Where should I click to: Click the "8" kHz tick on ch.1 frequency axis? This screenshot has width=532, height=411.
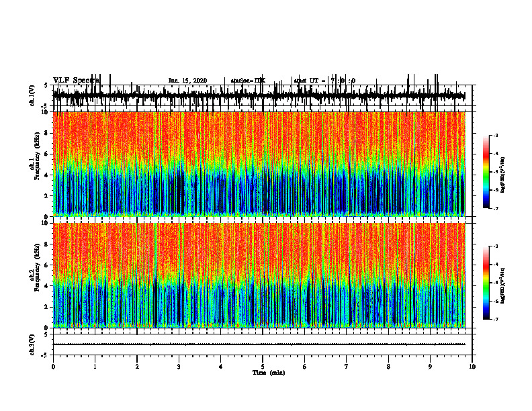47,133
